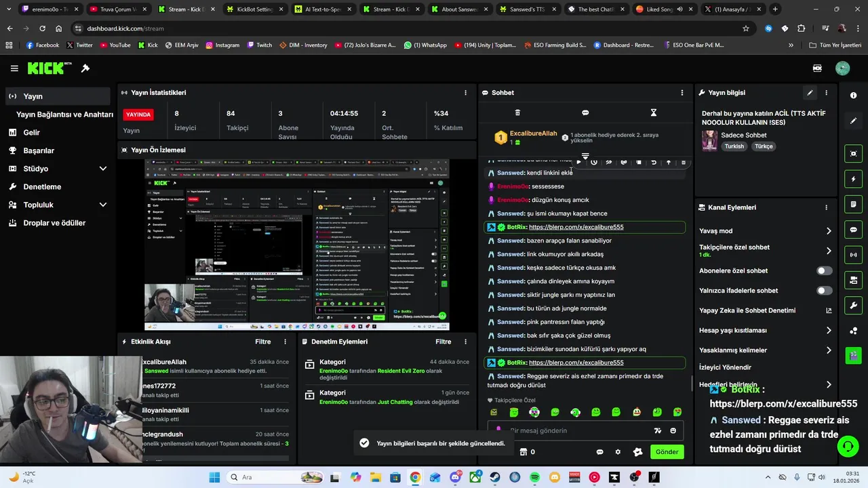868x488 pixels.
Task: Open the user avatar at the top right
Action: 842,68
